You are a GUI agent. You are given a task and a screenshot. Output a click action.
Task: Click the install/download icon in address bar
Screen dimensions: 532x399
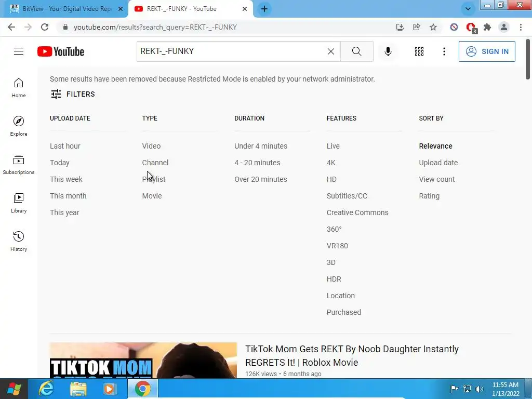(400, 27)
